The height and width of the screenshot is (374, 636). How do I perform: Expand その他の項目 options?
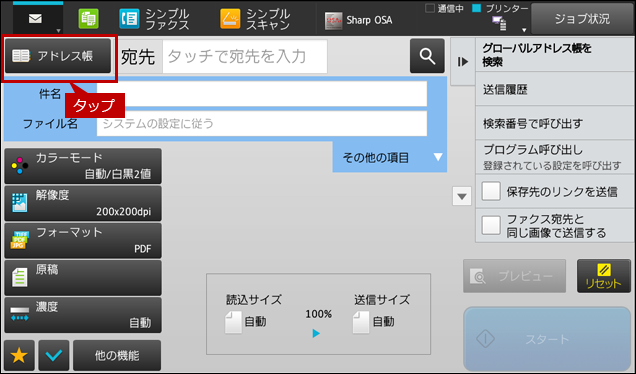click(x=390, y=157)
